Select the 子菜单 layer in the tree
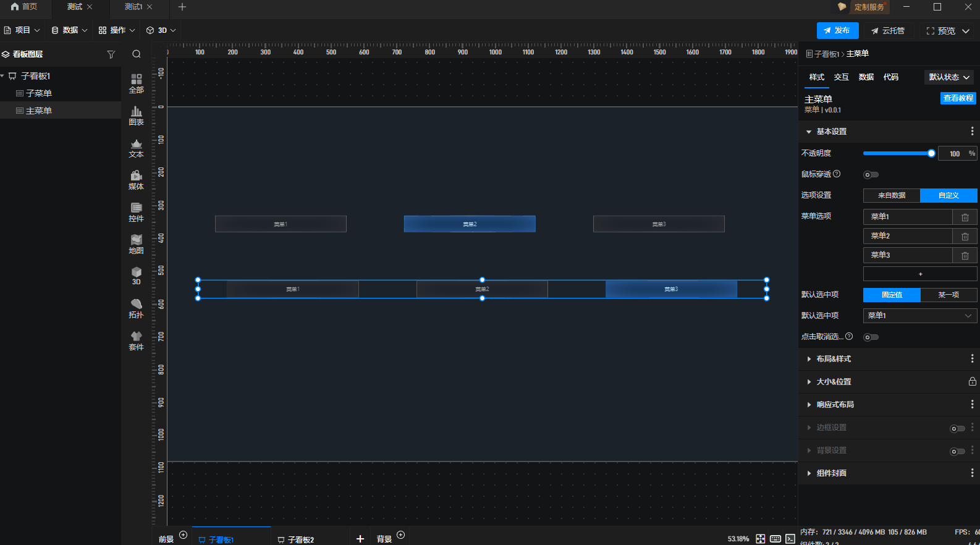 click(x=39, y=93)
